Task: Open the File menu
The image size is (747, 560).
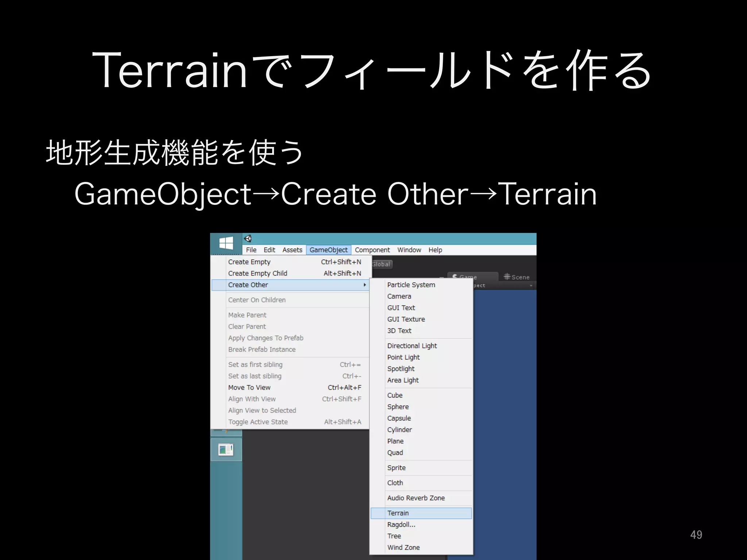Action: click(x=251, y=250)
